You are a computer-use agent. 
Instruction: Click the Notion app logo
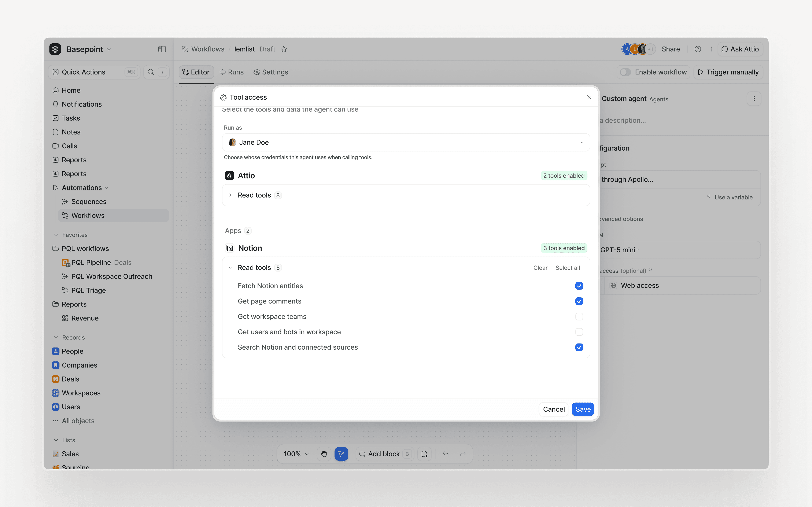[x=230, y=248]
